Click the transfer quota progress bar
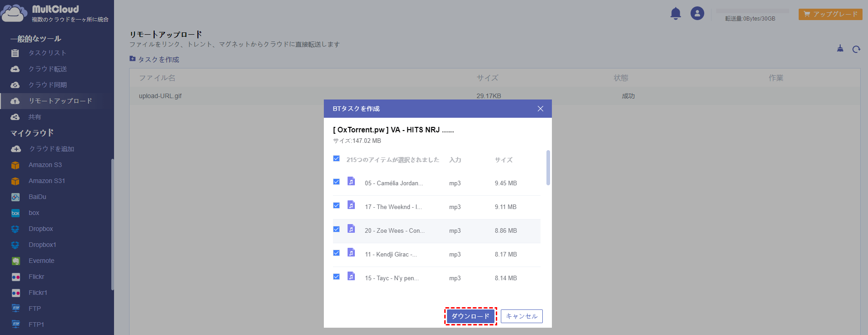This screenshot has width=868, height=335. [752, 10]
